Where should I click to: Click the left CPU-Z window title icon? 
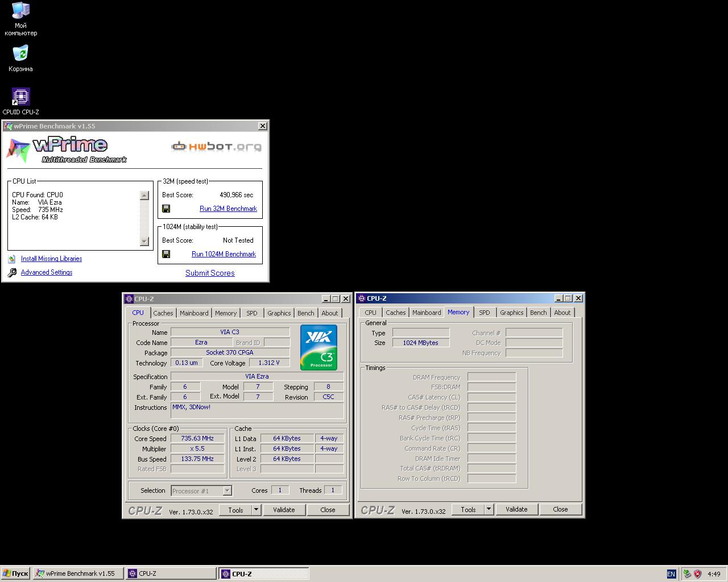point(129,299)
